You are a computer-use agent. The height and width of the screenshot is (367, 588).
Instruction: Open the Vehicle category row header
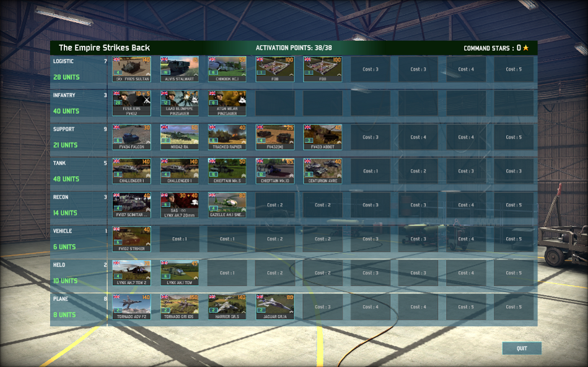point(79,239)
